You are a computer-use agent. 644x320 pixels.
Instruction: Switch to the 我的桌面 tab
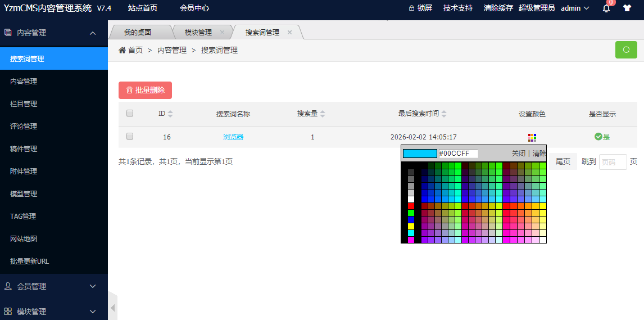click(138, 33)
